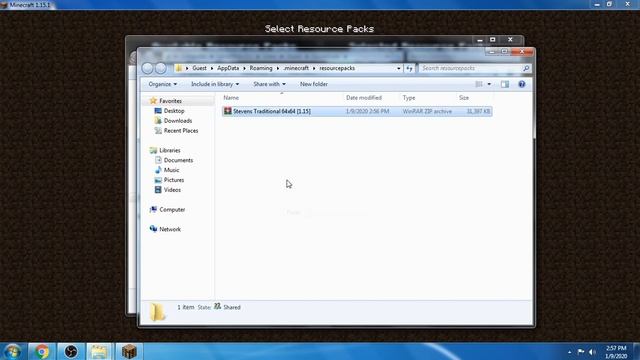This screenshot has width=640, height=360.
Task: Open Music library in sidebar
Action: (x=171, y=170)
